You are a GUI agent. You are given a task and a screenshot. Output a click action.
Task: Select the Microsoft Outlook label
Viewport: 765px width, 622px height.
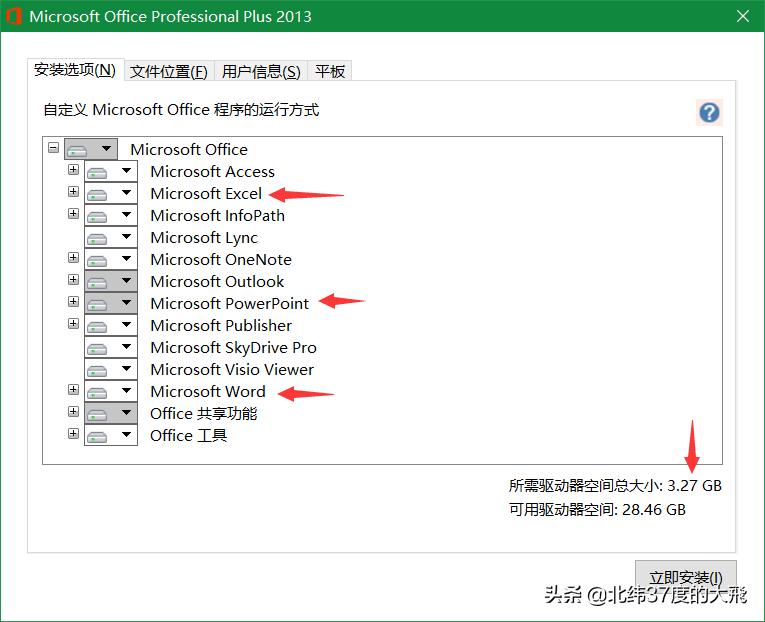(x=217, y=281)
